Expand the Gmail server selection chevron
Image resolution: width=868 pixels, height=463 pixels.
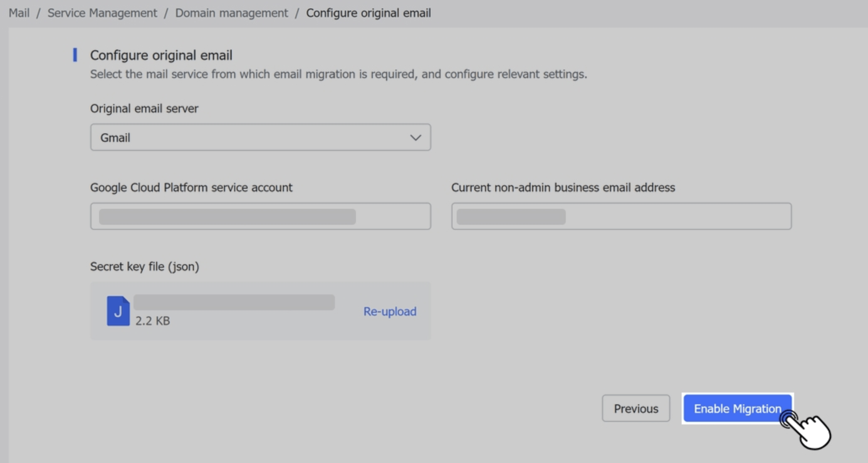[415, 137]
